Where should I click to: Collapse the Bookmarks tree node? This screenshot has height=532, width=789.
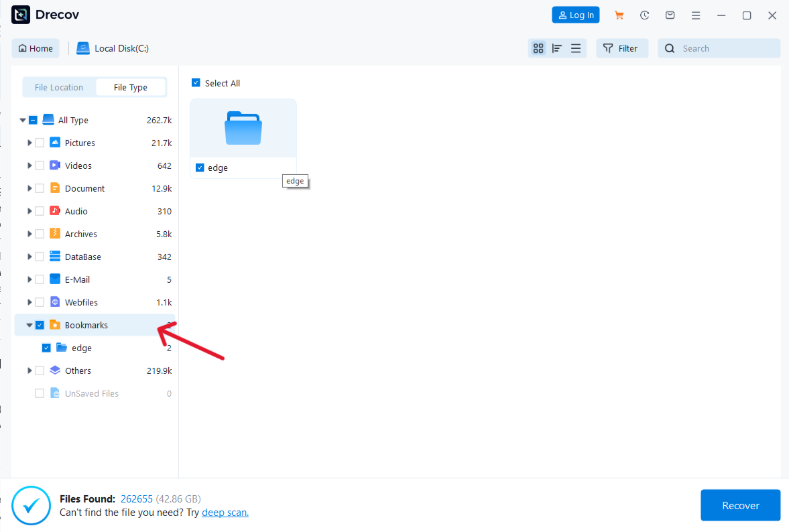tap(29, 324)
